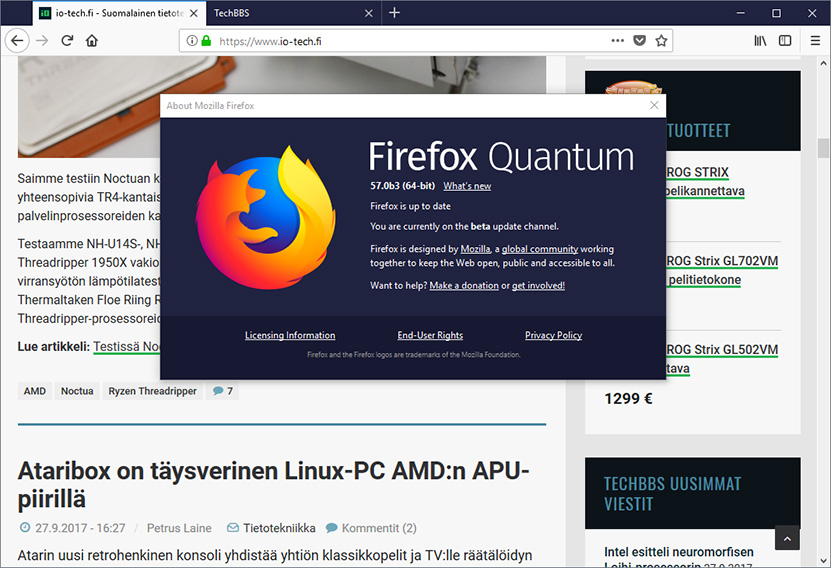Open Licensing Information
This screenshot has width=831, height=568.
[290, 335]
